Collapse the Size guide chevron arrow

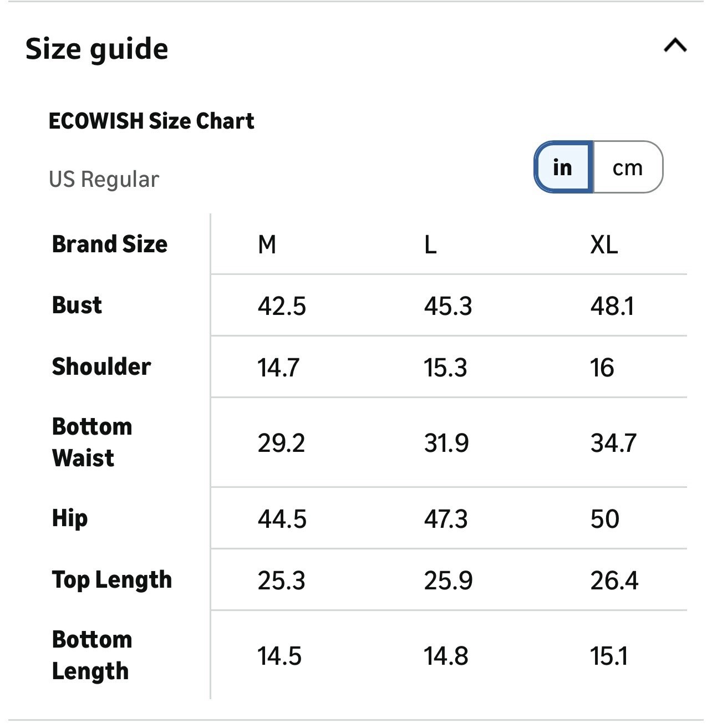tap(675, 45)
